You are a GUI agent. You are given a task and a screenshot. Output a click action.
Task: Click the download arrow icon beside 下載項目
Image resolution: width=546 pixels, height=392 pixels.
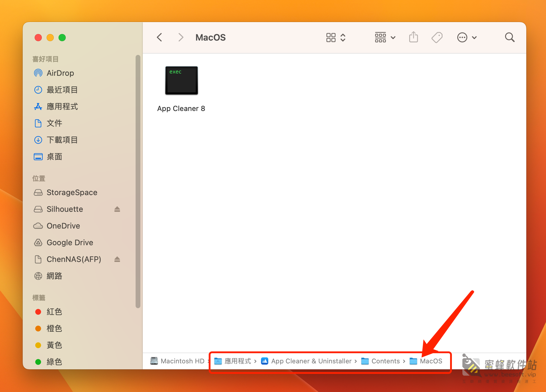pos(38,140)
